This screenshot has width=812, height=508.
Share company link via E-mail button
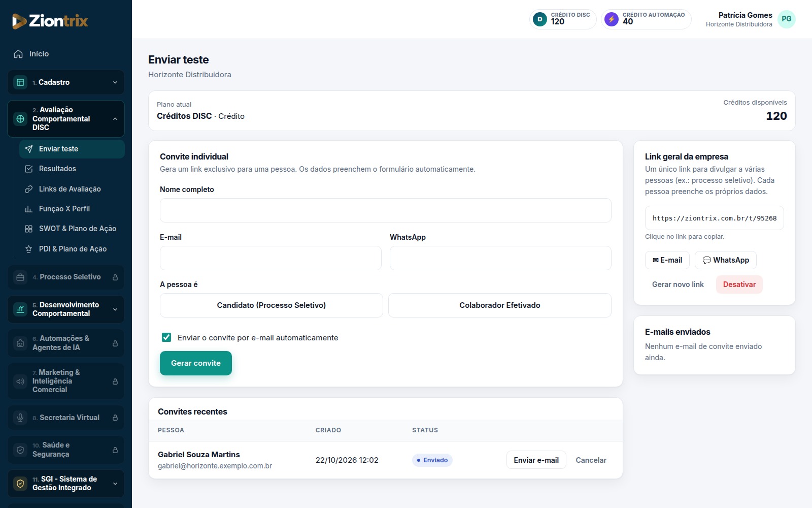[x=667, y=260]
